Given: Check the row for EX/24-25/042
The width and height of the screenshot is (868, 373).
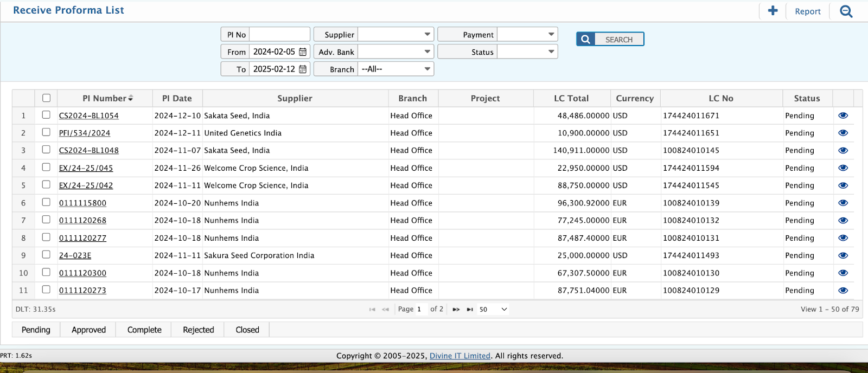Looking at the screenshot, I should [46, 185].
